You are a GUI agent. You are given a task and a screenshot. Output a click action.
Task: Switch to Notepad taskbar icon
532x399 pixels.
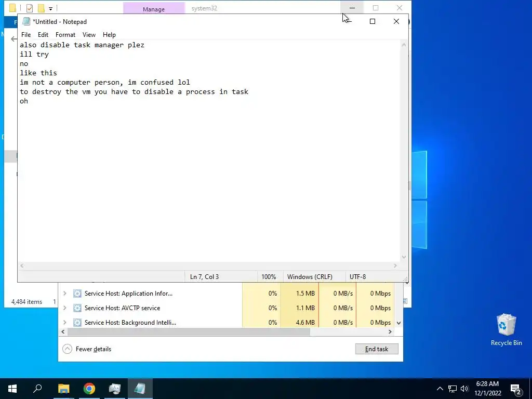[x=140, y=389]
